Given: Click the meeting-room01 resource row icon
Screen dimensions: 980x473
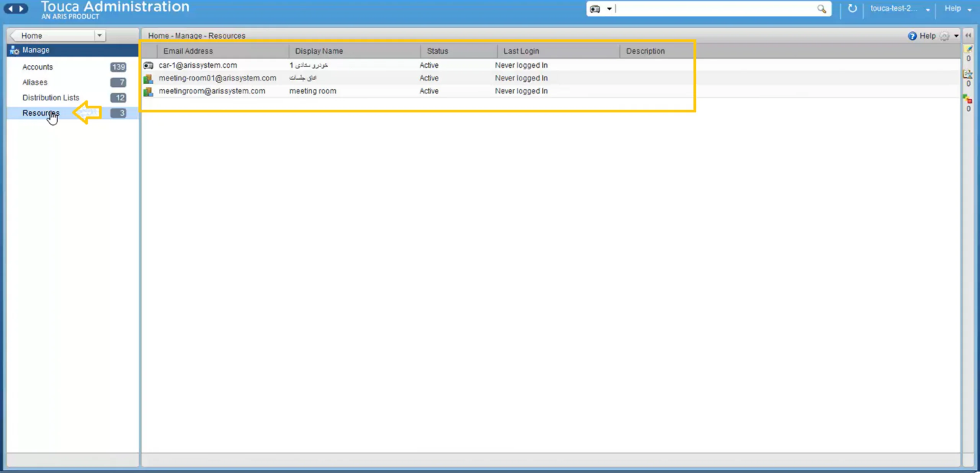Looking at the screenshot, I should 148,78.
